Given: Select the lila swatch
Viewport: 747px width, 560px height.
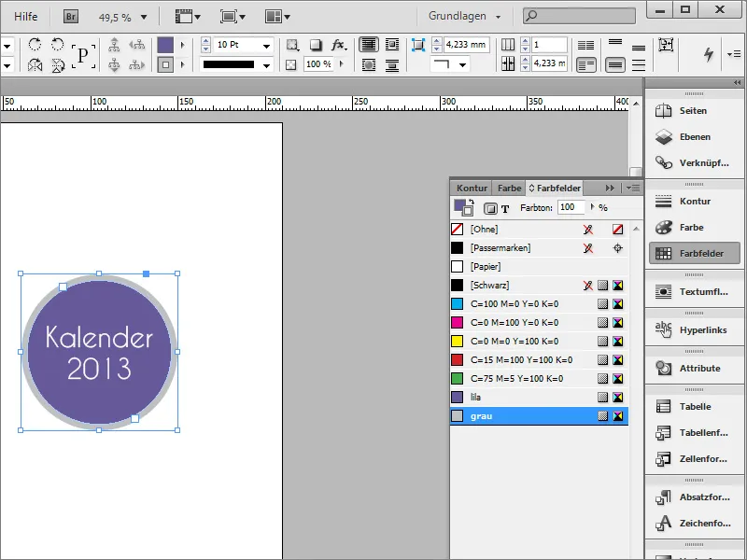Looking at the screenshot, I should 539,398.
